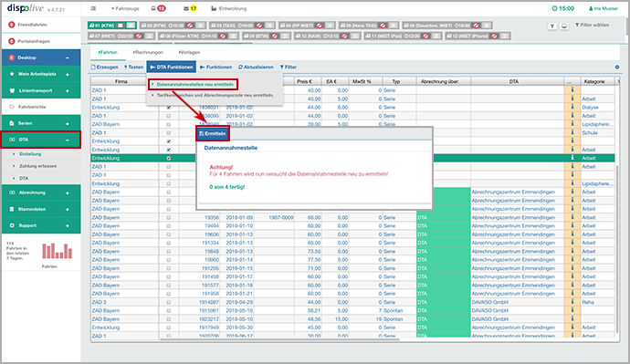The image size is (630, 364).
Task: Click the blue settings dot at toolbar right
Action: click(x=617, y=67)
